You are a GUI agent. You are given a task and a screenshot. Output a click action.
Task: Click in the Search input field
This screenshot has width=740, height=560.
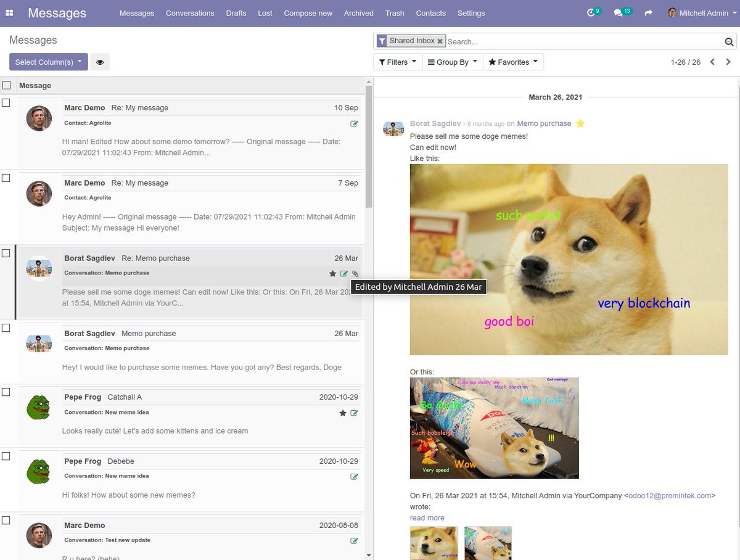pos(583,41)
